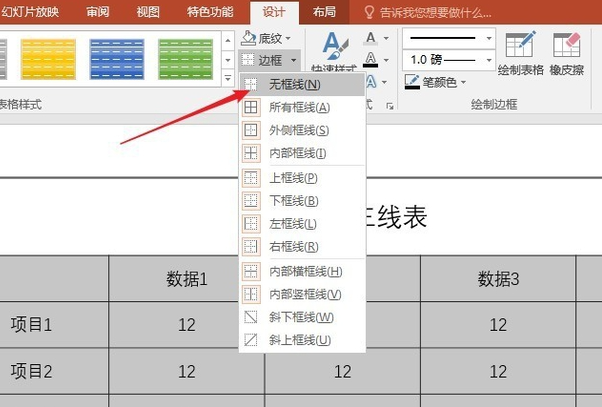Click the Text Fill A icon
Viewport: 602px width, 407px height.
[371, 38]
